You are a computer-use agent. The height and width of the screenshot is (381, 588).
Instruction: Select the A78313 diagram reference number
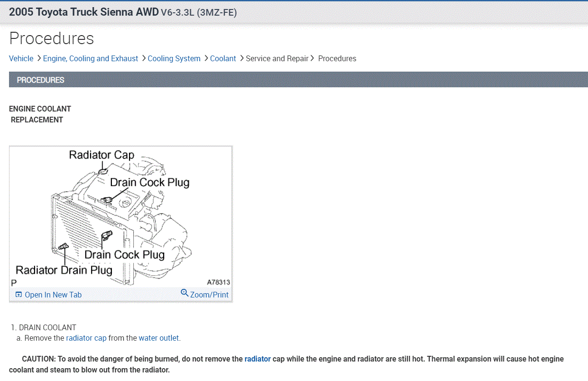219,282
